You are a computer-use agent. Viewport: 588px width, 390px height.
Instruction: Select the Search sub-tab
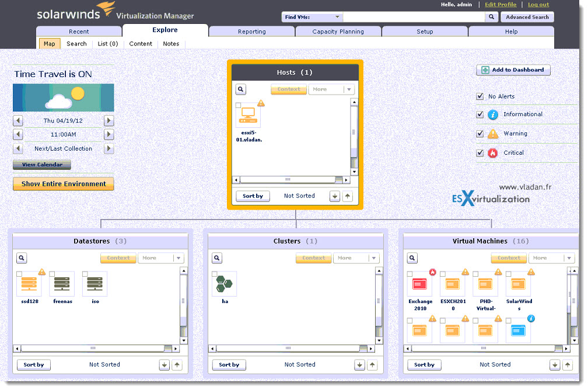76,44
